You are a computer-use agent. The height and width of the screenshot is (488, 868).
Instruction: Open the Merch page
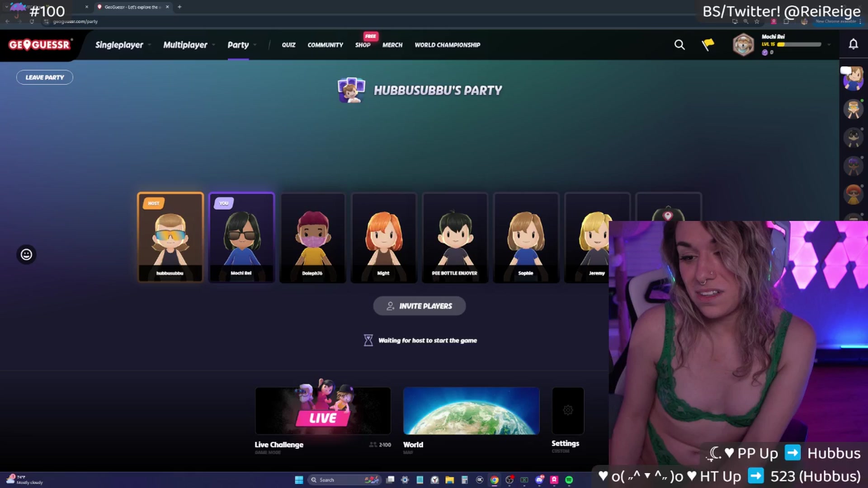[x=392, y=45]
